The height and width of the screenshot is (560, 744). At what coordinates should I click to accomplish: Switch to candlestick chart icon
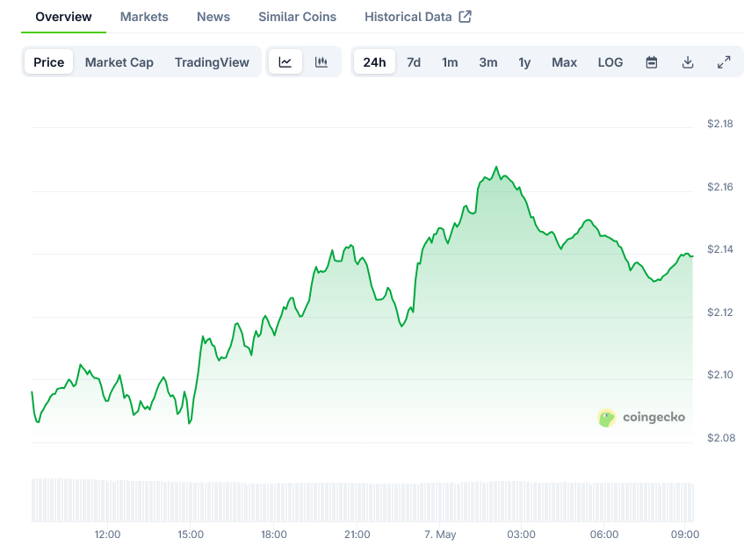tap(321, 62)
